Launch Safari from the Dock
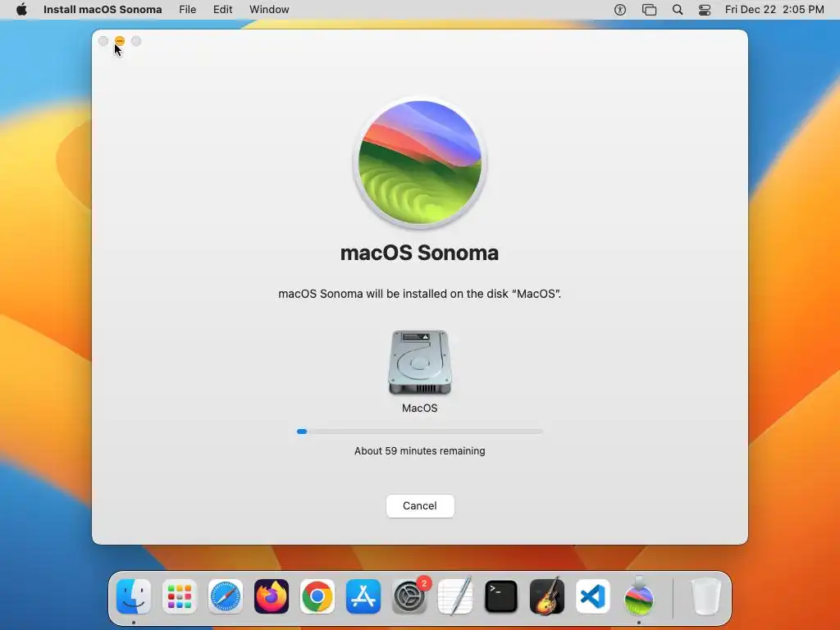 [225, 596]
